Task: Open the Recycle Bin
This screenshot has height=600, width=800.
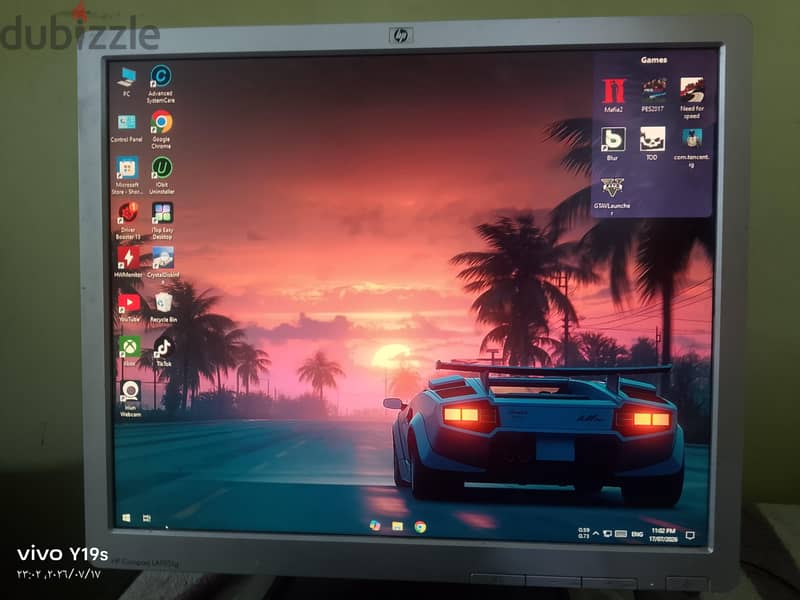Action: click(164, 308)
